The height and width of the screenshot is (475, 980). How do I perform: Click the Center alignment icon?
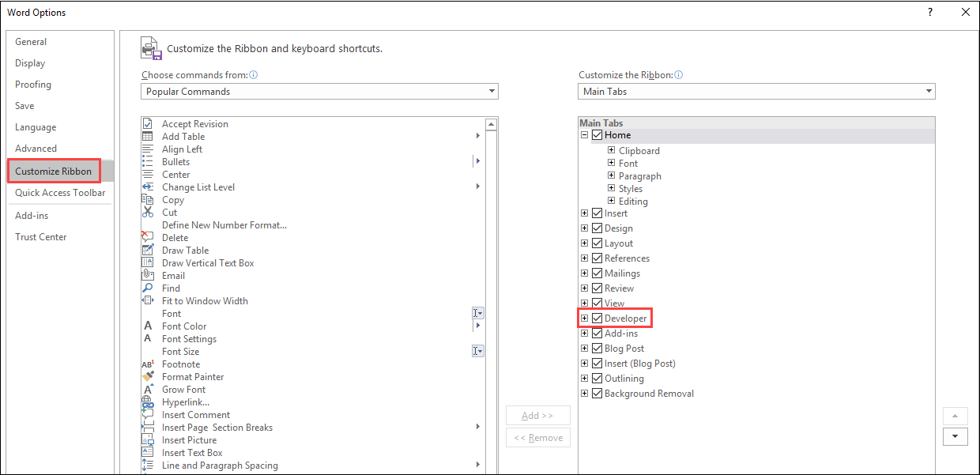coord(147,175)
